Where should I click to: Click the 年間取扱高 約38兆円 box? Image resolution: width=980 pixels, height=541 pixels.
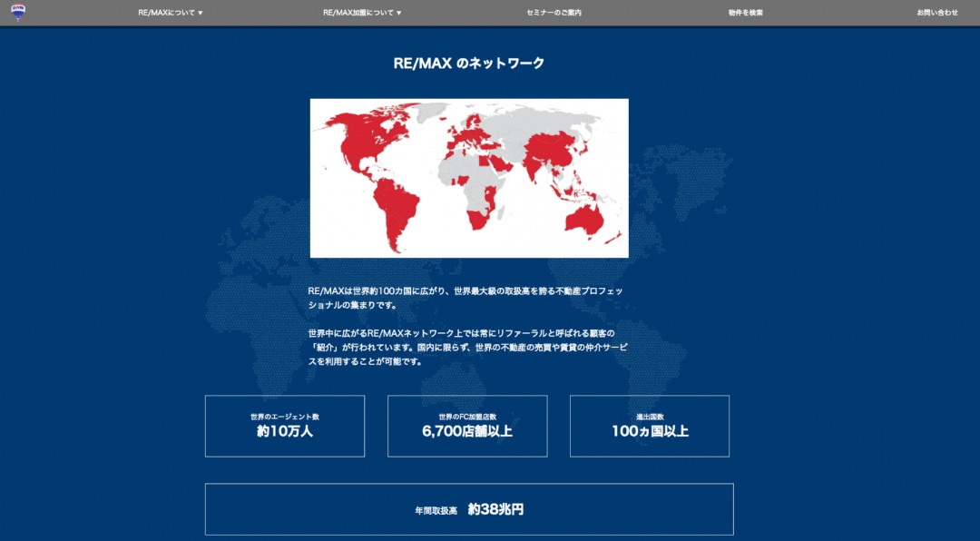pos(469,509)
